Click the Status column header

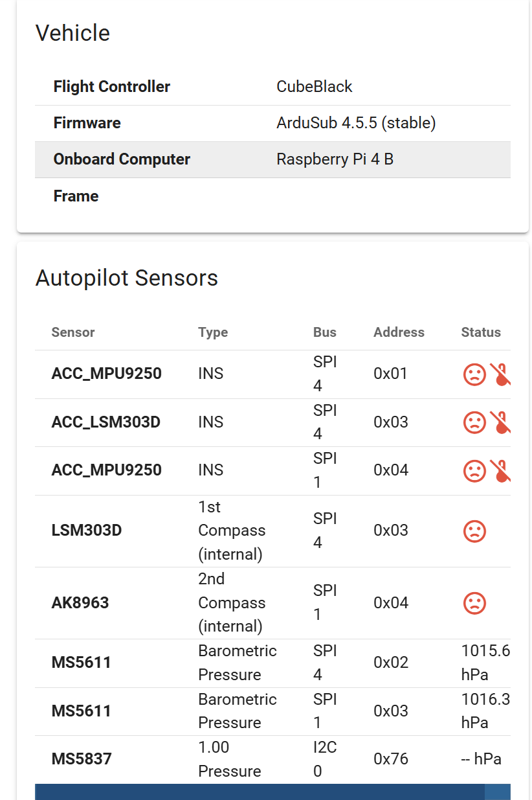(x=481, y=332)
